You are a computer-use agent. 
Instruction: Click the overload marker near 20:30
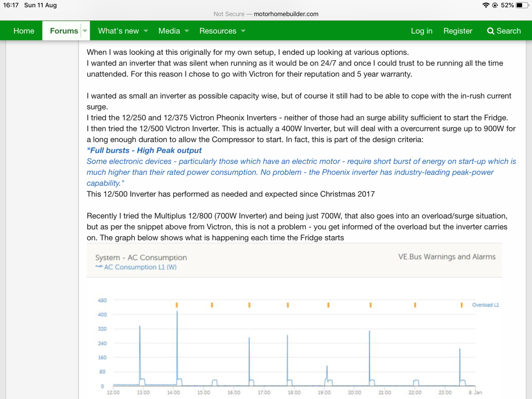point(370,305)
